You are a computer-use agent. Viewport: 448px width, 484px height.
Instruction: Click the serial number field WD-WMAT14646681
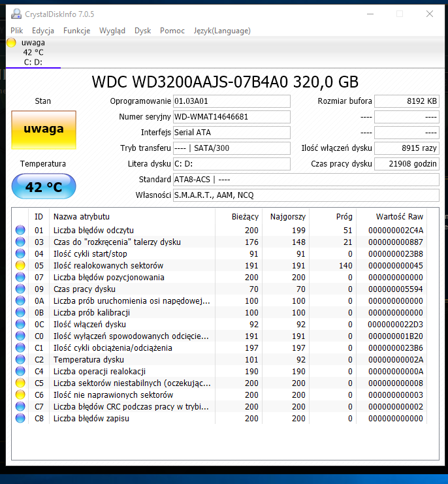pos(231,117)
